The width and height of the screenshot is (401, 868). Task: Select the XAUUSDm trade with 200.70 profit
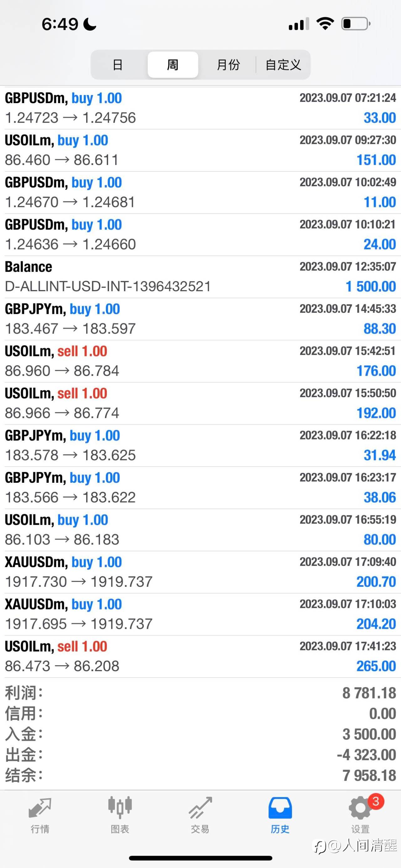pos(200,572)
